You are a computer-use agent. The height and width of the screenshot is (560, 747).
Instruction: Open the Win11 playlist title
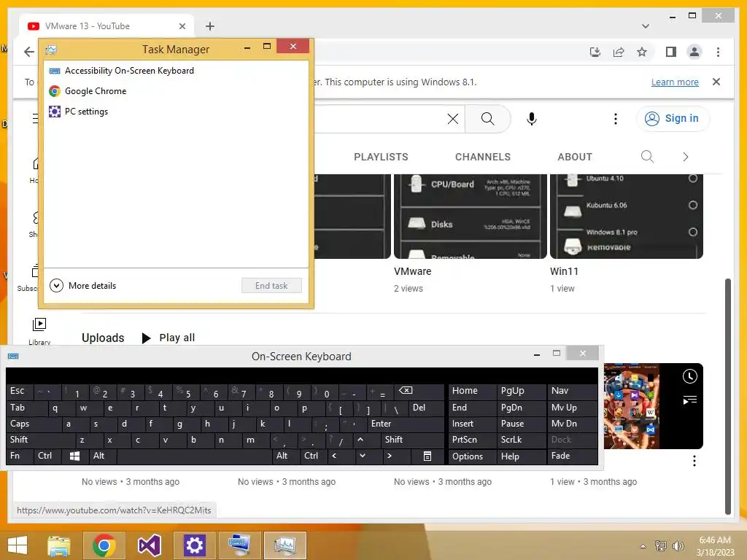coord(564,271)
